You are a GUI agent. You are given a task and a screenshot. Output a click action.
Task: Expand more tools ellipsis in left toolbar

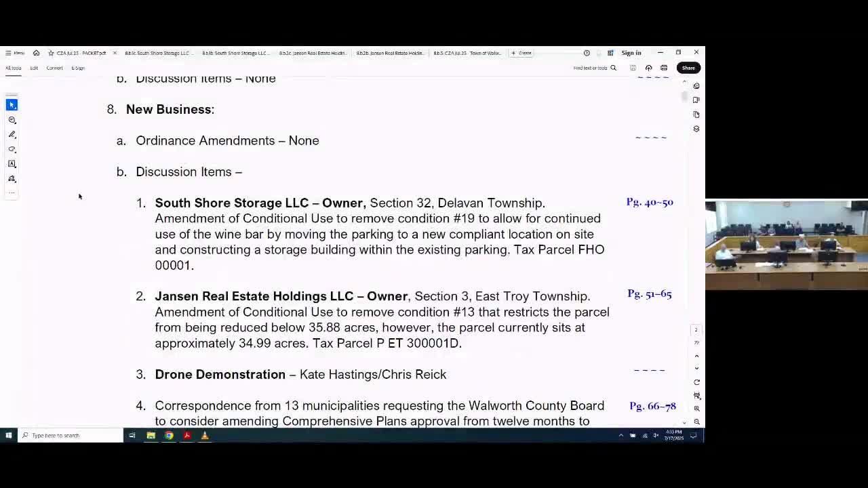pyautogui.click(x=12, y=193)
